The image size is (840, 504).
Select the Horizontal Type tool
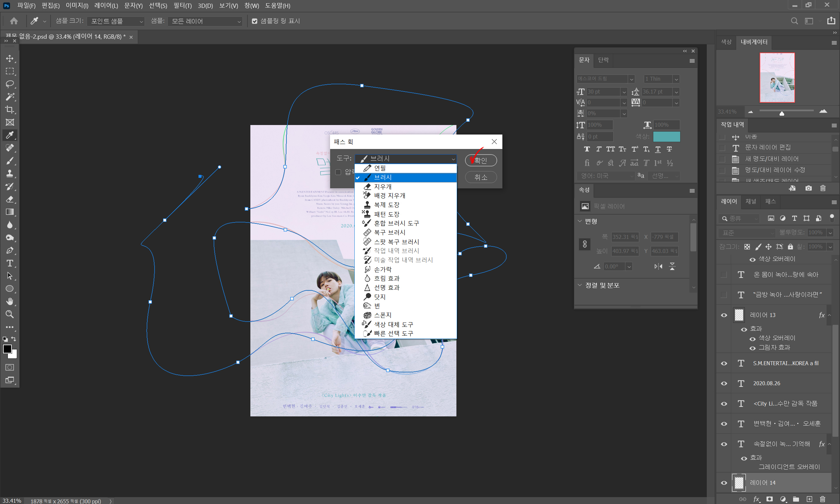pyautogui.click(x=10, y=263)
